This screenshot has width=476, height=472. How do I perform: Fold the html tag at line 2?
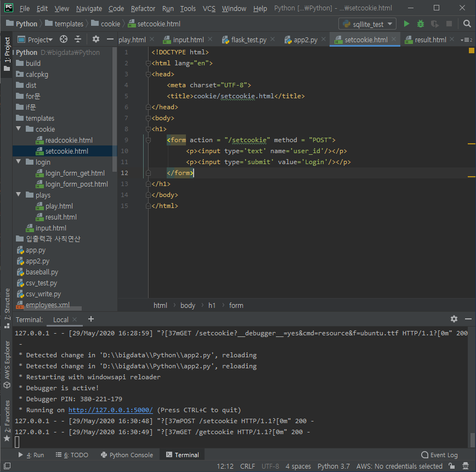pyautogui.click(x=148, y=63)
